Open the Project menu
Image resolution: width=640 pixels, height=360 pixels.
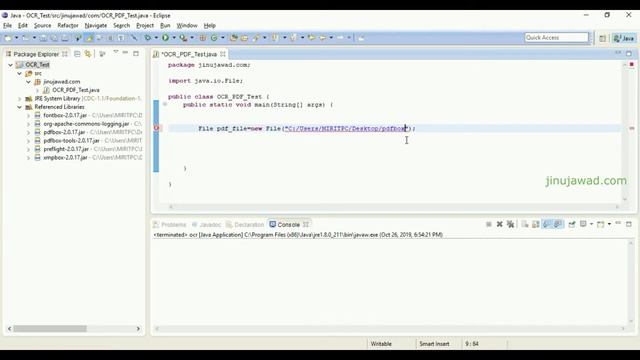[x=145, y=25]
